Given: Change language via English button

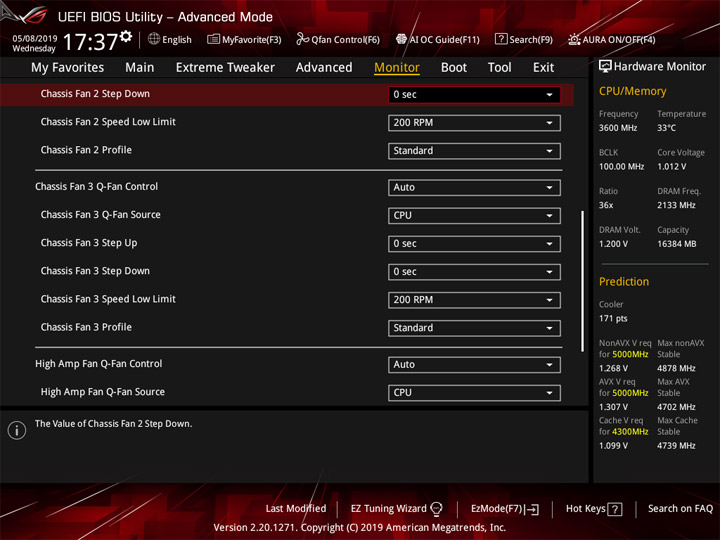Looking at the screenshot, I should 170,39.
